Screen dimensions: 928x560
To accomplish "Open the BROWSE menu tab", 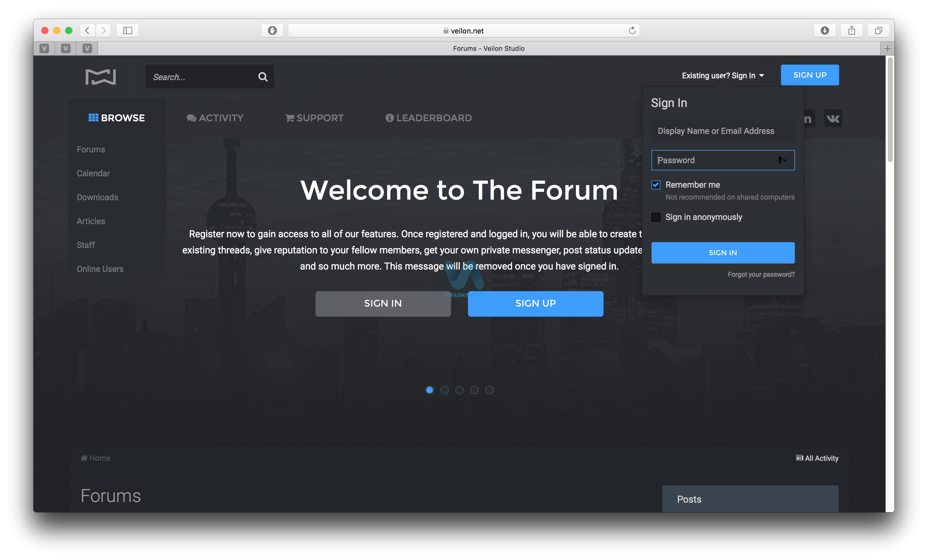I will pyautogui.click(x=117, y=118).
